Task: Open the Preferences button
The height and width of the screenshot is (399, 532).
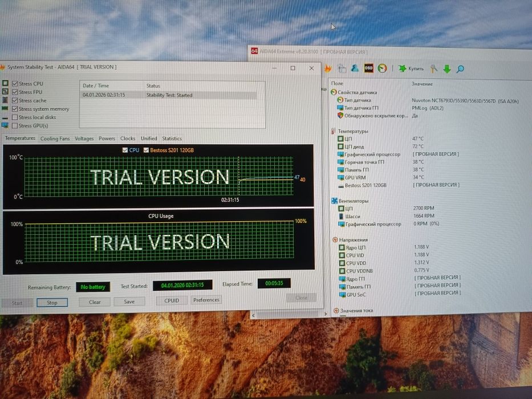Action: 206,300
